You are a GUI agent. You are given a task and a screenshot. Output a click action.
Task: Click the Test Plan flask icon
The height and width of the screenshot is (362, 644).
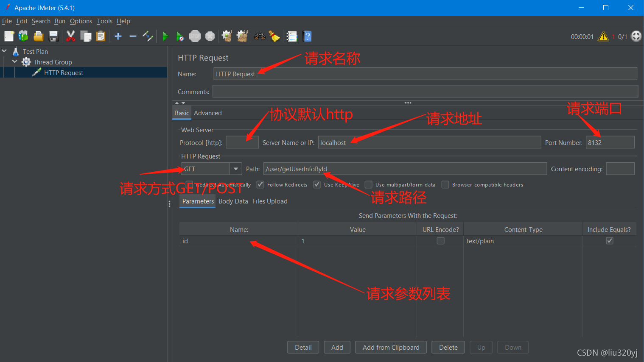16,51
